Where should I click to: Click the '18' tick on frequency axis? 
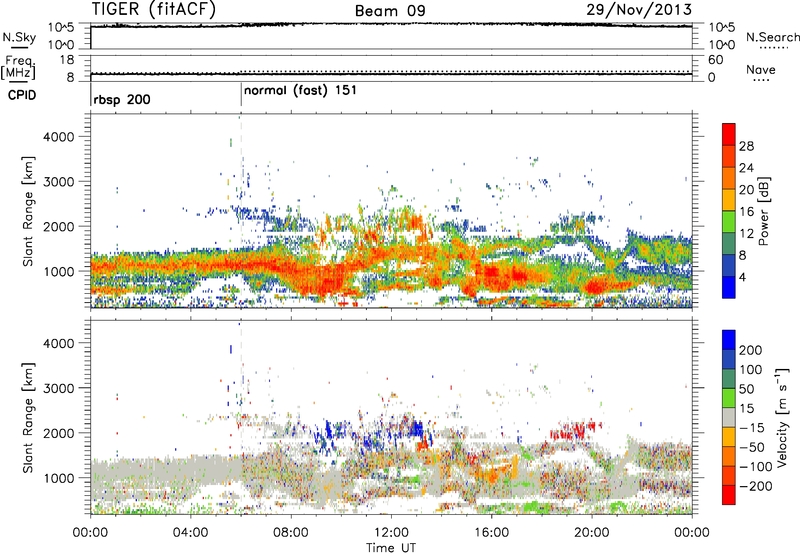67,60
